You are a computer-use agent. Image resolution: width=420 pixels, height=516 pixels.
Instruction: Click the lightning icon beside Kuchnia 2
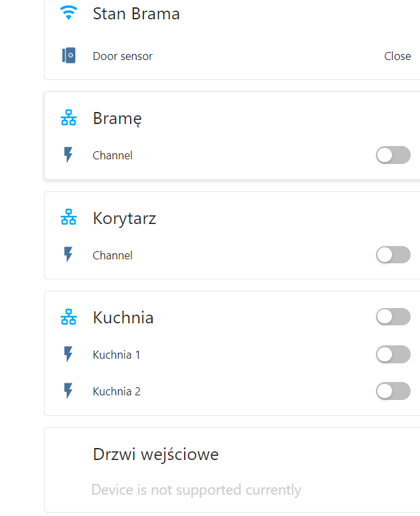[x=68, y=391]
